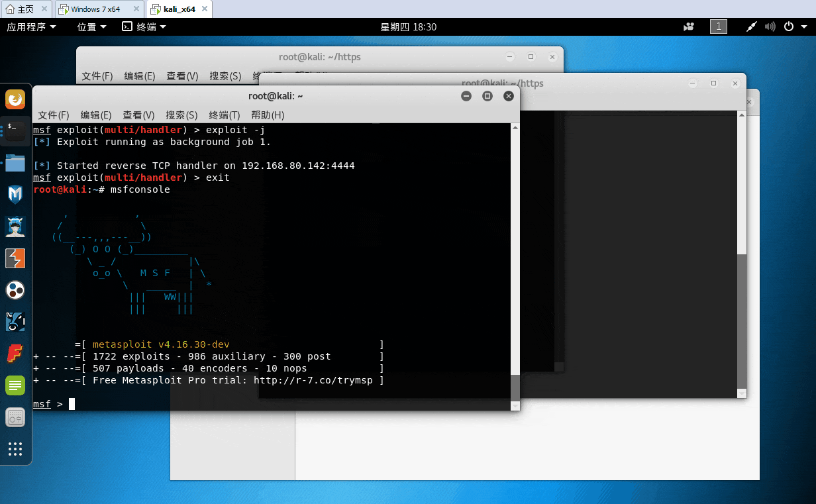
Task: Open the Files folder in dock
Action: [15, 162]
